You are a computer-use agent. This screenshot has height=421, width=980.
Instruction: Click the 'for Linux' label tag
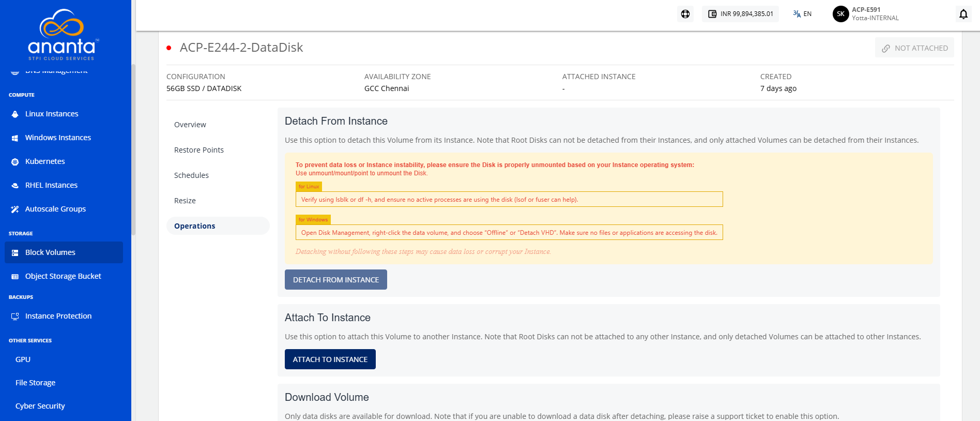[x=309, y=187]
